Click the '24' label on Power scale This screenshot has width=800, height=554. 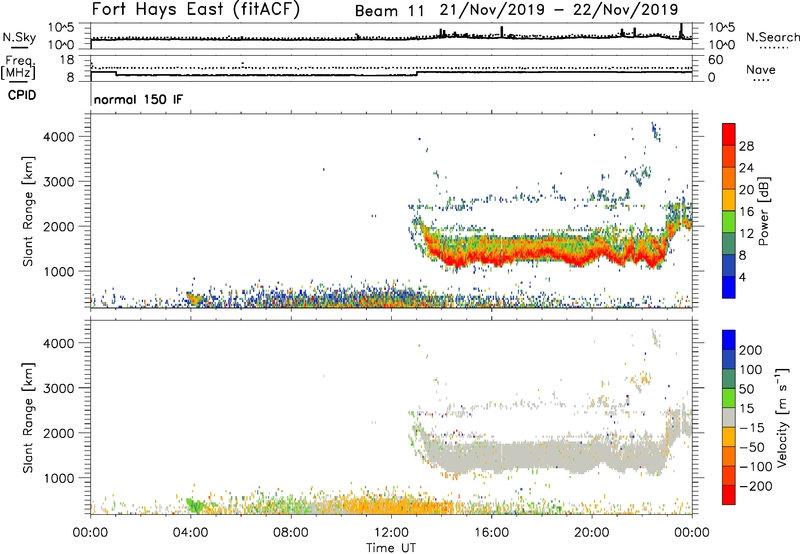[746, 168]
